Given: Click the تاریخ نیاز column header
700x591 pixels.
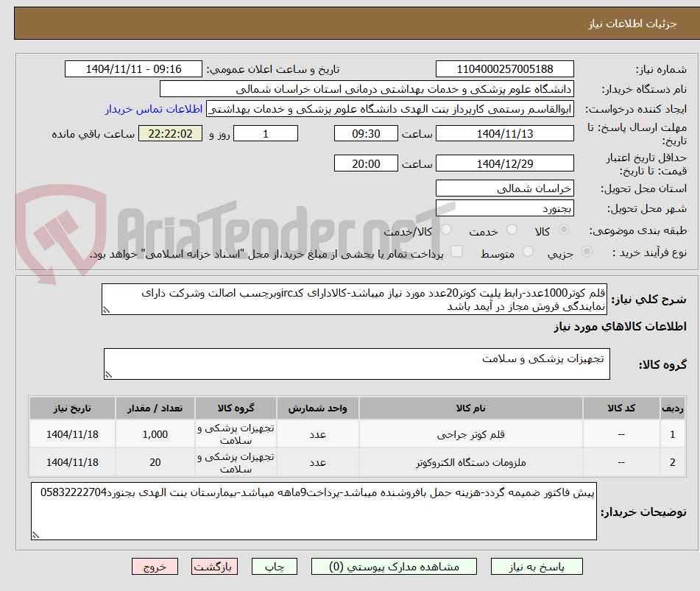Looking at the screenshot, I should click(x=72, y=408).
